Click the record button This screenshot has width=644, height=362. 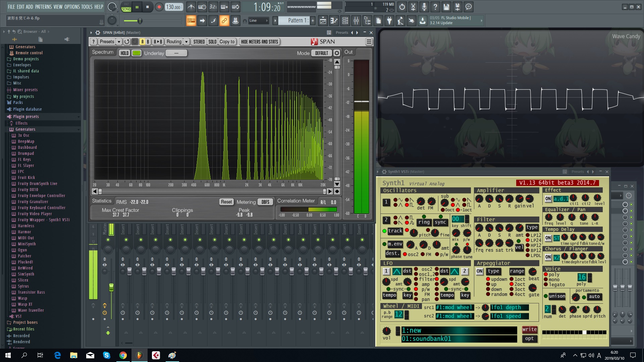click(x=159, y=7)
